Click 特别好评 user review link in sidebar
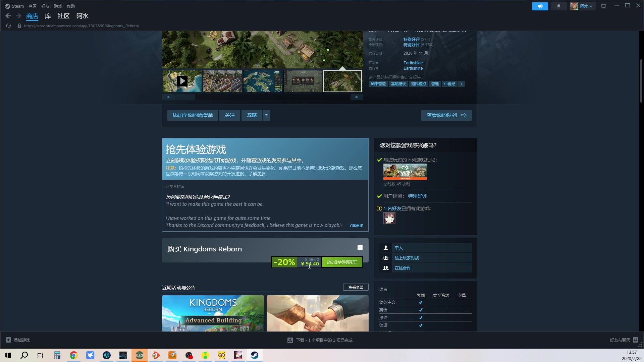The height and width of the screenshot is (362, 644). [x=417, y=196]
